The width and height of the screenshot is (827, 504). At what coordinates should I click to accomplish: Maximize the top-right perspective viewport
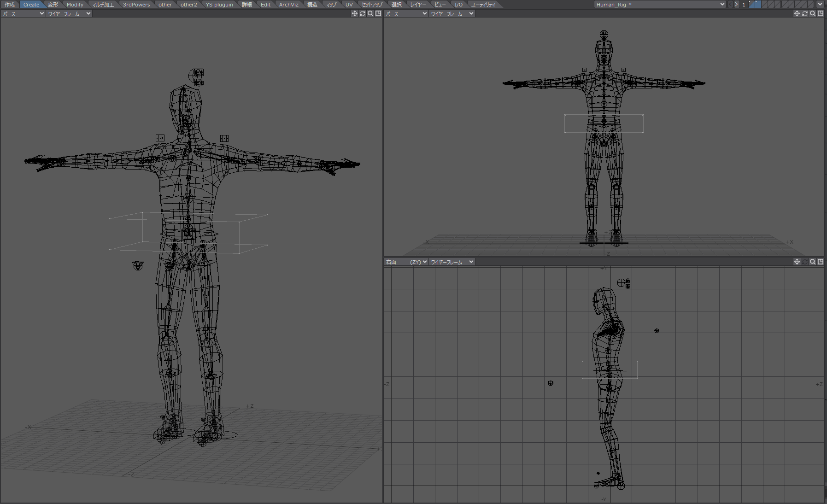pyautogui.click(x=821, y=14)
